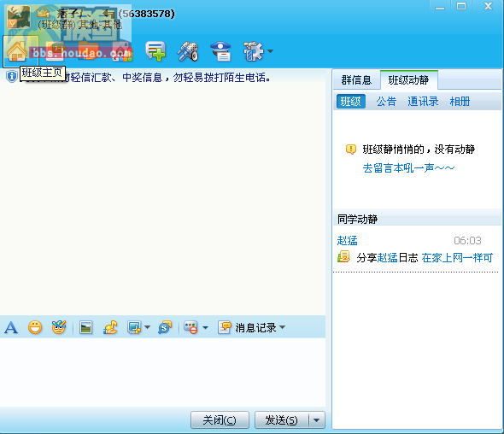504x434 pixels.
Task: Click the create discussion chat-plus icon
Action: [155, 51]
